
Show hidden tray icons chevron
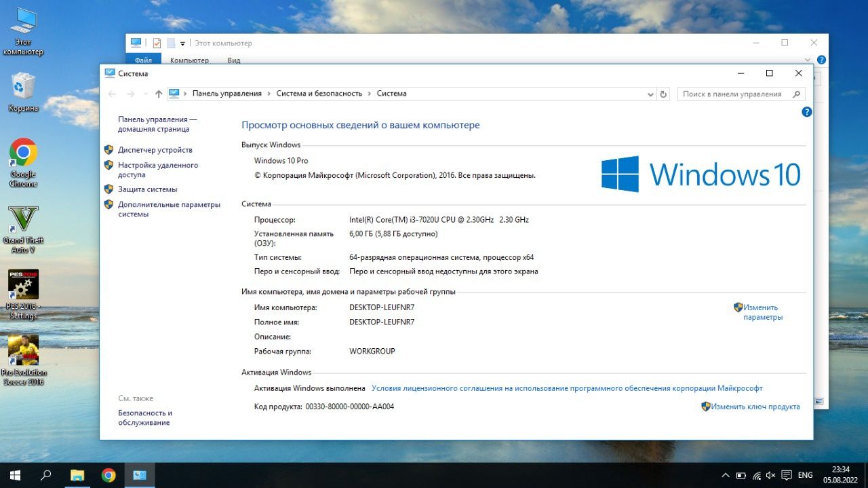click(726, 475)
